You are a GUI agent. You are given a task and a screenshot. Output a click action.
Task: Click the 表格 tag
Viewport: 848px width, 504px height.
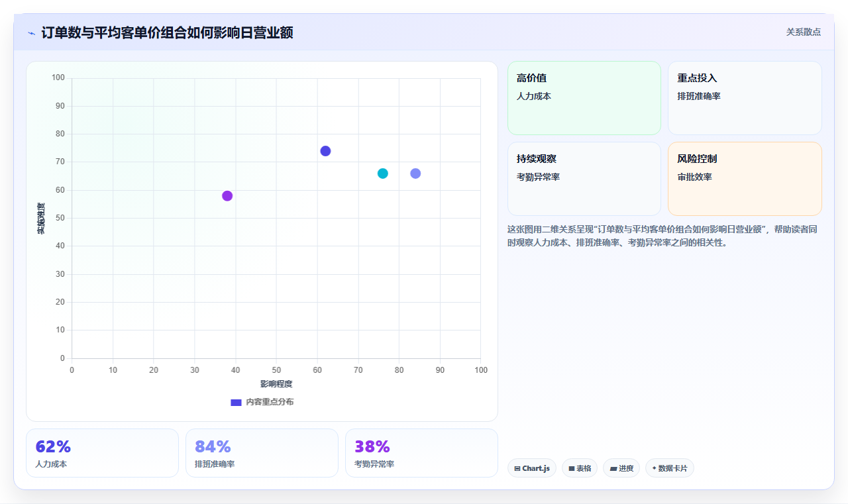click(580, 468)
